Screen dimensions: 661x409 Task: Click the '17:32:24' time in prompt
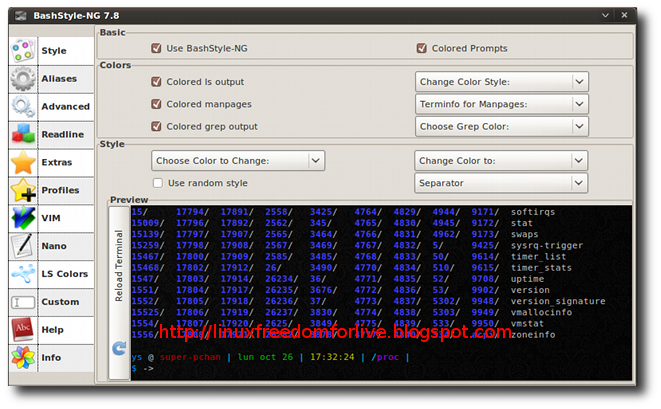pos(332,357)
